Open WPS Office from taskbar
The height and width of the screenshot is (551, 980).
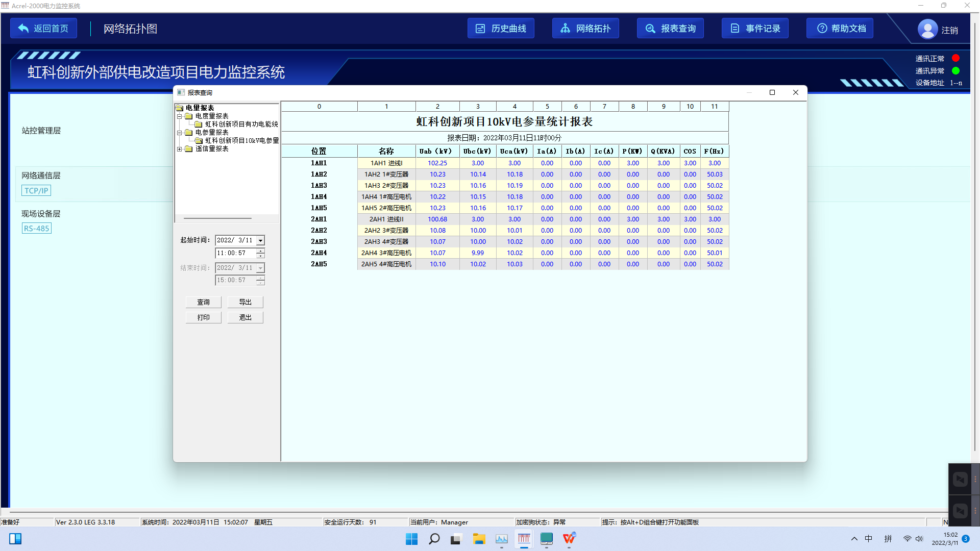[569, 539]
